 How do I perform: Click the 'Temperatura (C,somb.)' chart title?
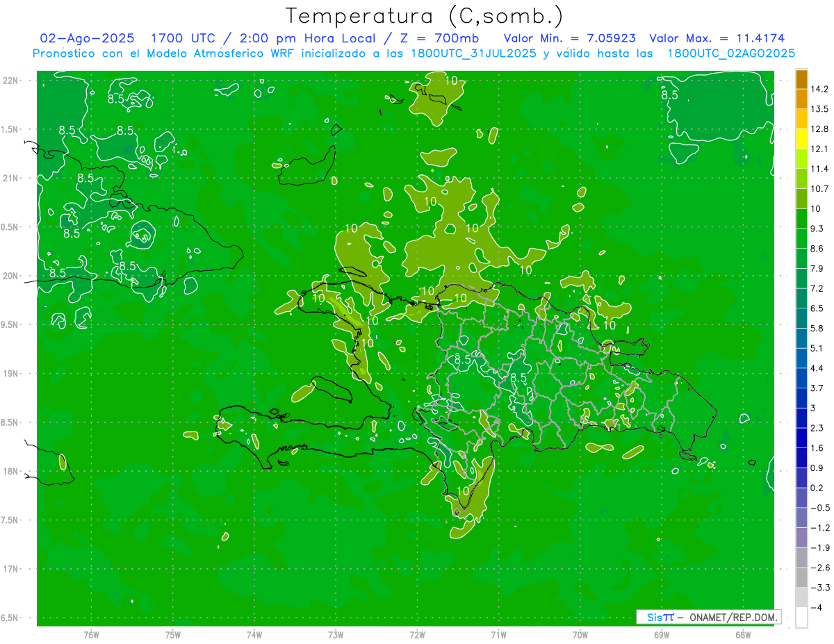pos(425,17)
